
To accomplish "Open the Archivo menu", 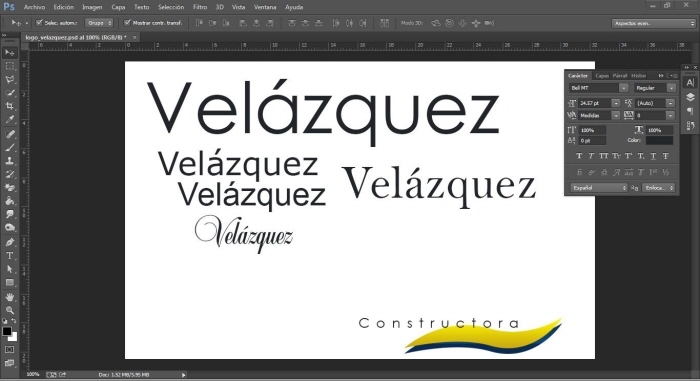I will (34, 7).
